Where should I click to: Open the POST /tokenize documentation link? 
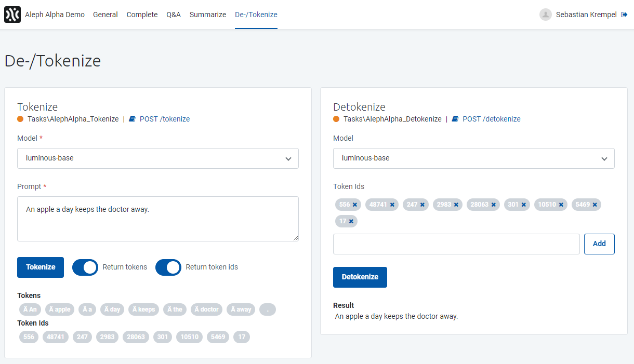click(x=164, y=119)
